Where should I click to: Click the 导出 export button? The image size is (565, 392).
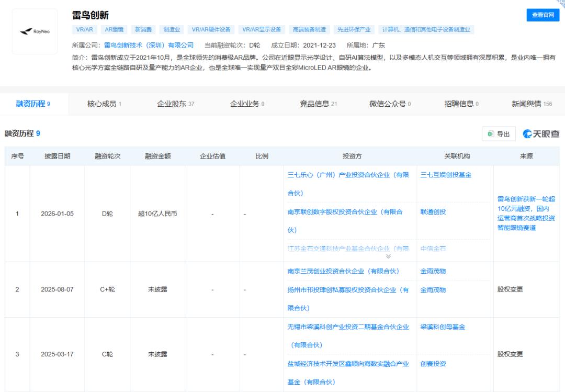coord(499,134)
